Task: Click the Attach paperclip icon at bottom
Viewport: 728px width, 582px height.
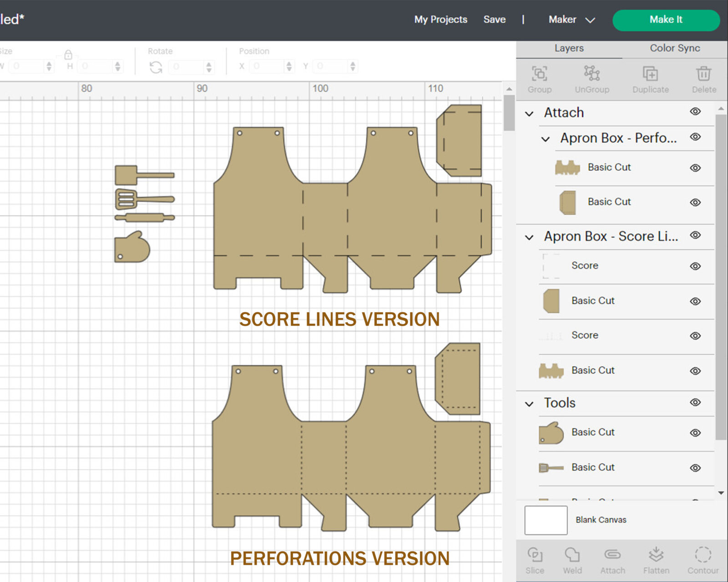Action: click(612, 555)
